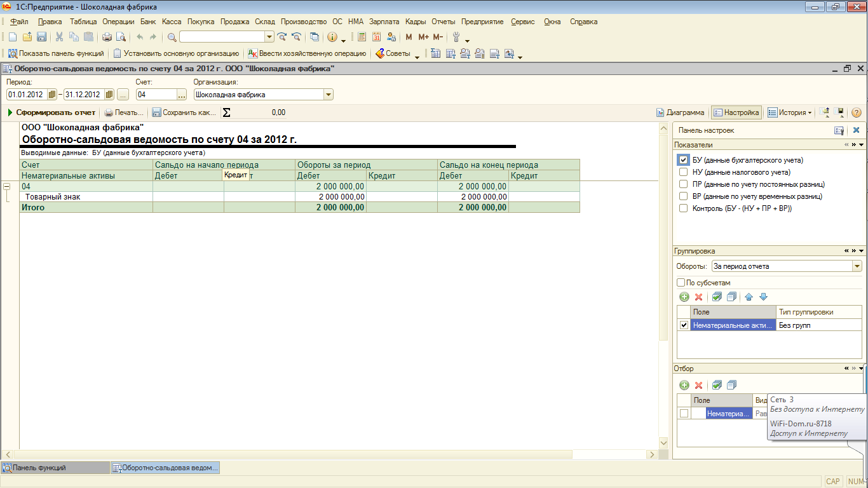Open the Отчеты menu
The image size is (868, 488).
pyautogui.click(x=444, y=22)
